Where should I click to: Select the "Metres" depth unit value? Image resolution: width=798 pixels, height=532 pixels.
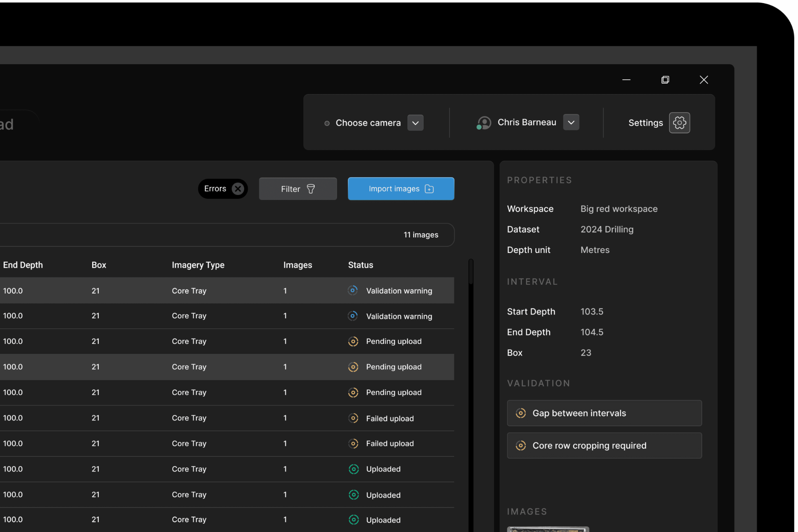[x=595, y=250]
